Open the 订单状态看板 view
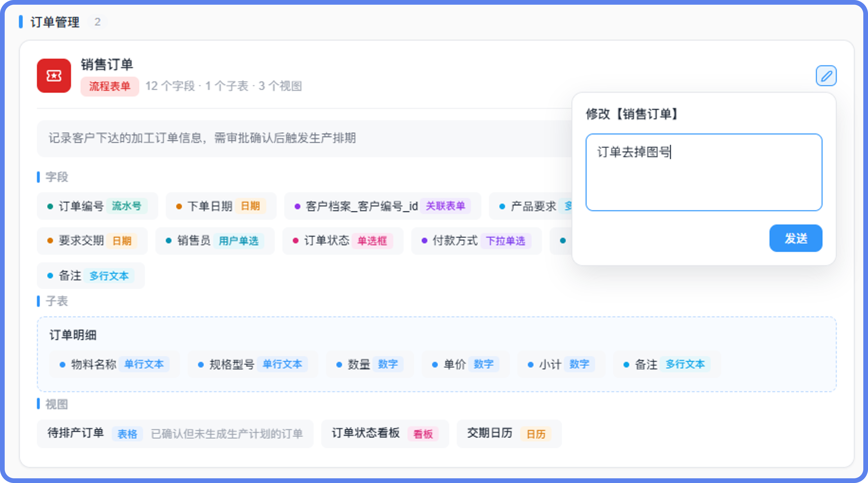This screenshot has width=868, height=483. point(385,433)
